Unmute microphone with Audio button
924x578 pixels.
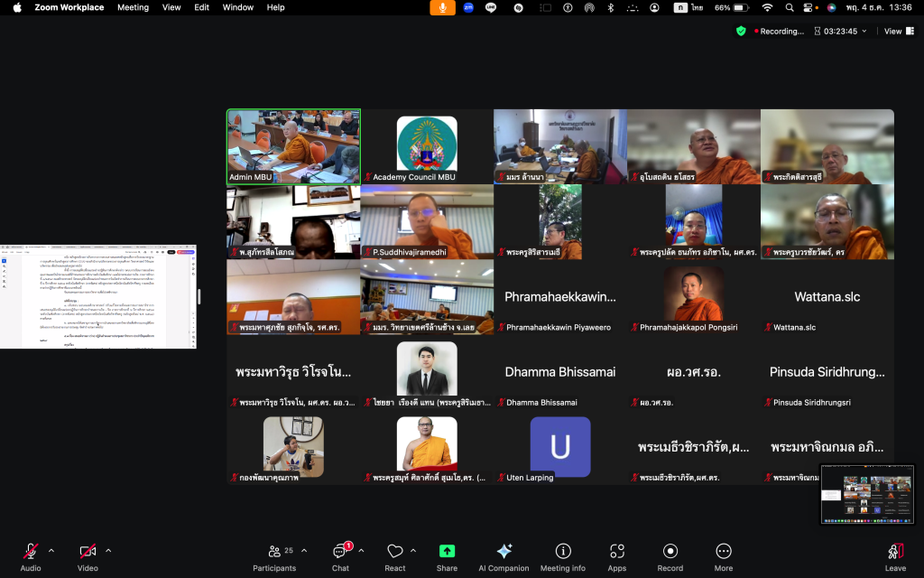[x=31, y=556]
